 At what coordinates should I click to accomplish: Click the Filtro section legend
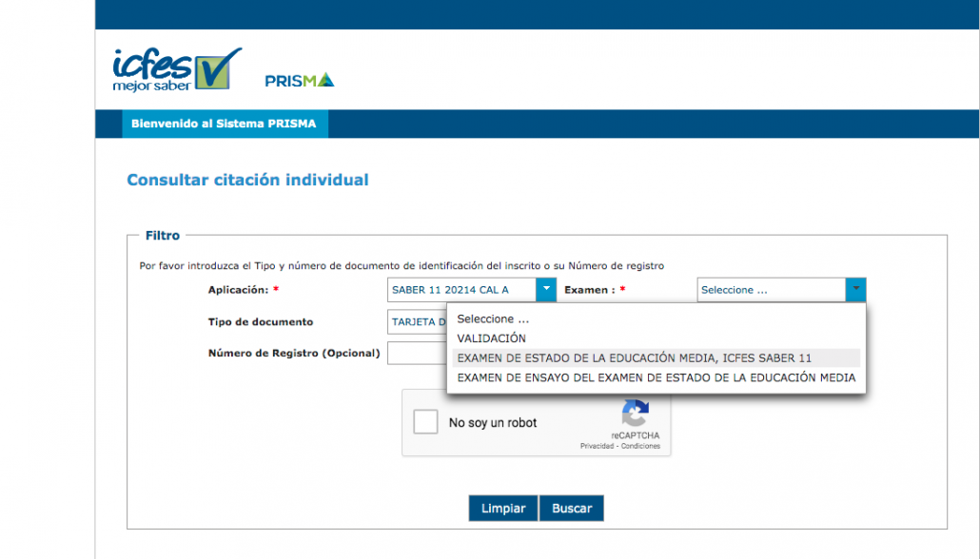coord(162,235)
